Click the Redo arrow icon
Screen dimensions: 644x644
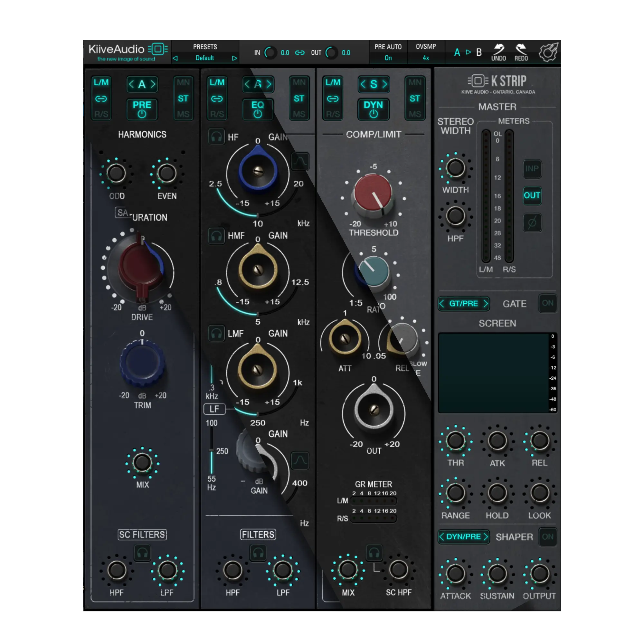(521, 49)
